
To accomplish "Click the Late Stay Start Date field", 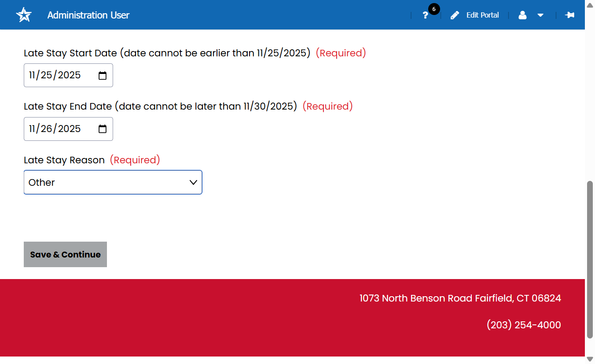I will coord(68,75).
